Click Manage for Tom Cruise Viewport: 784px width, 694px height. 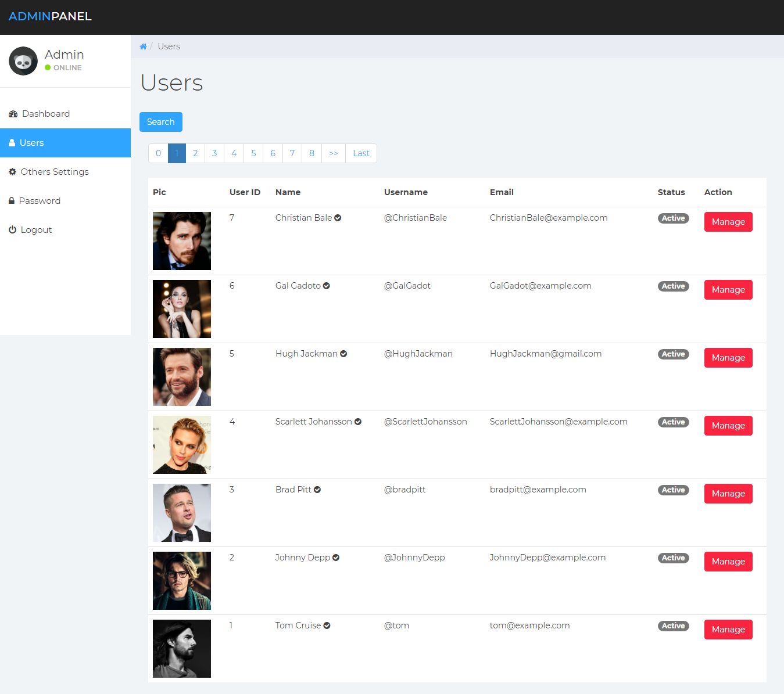pyautogui.click(x=728, y=630)
